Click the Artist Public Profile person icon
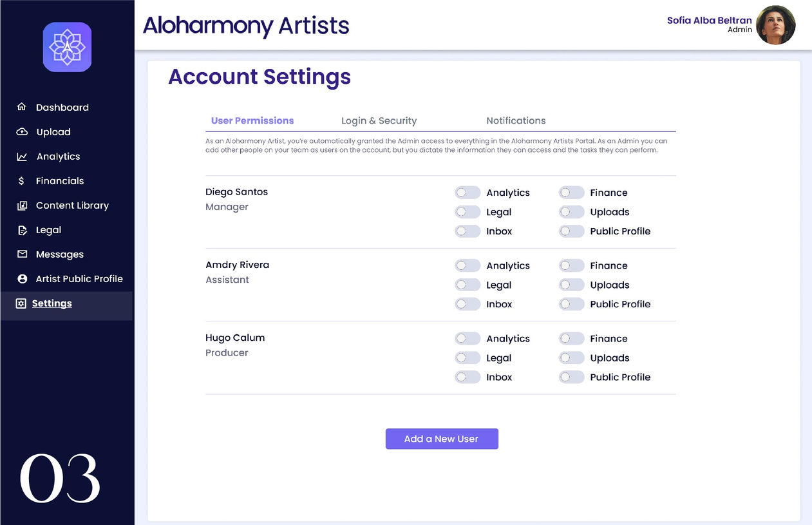 [22, 279]
